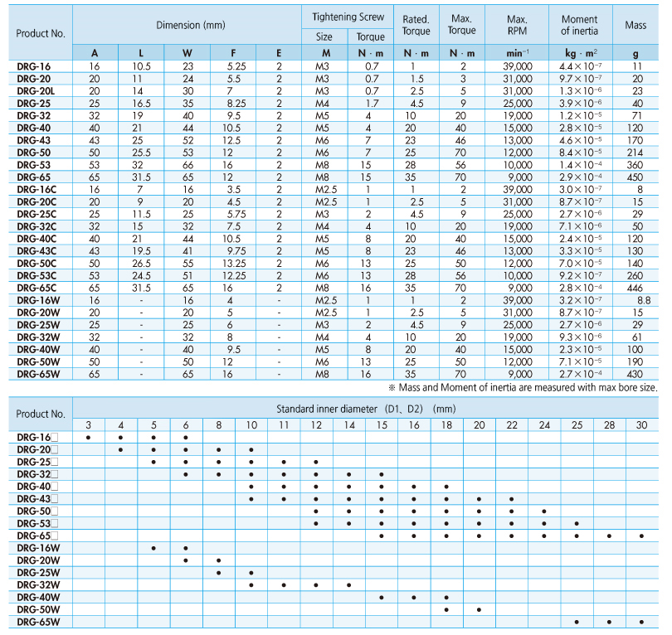
Task: Click the "25.5" L value for DRG-50
Action: coord(141,153)
